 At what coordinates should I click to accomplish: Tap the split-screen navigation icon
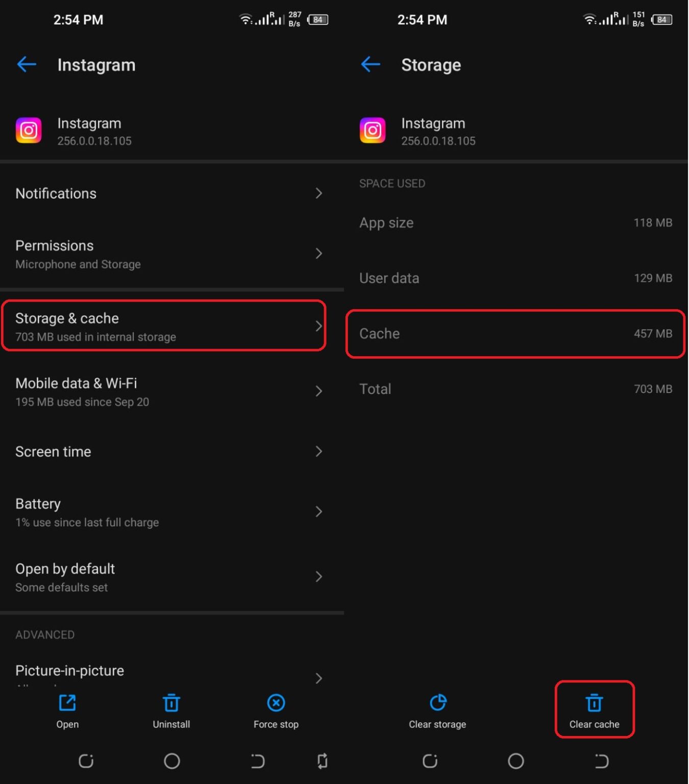click(322, 761)
